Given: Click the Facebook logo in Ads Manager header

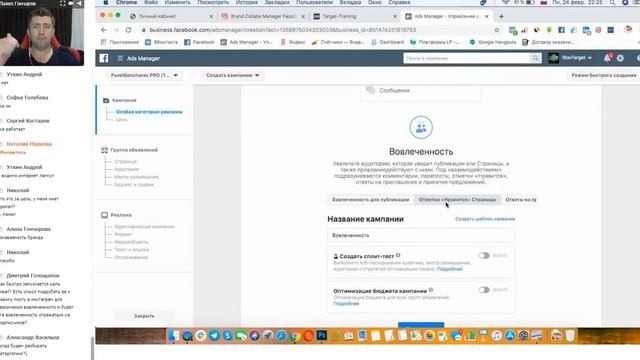Looking at the screenshot, I should pos(104,58).
